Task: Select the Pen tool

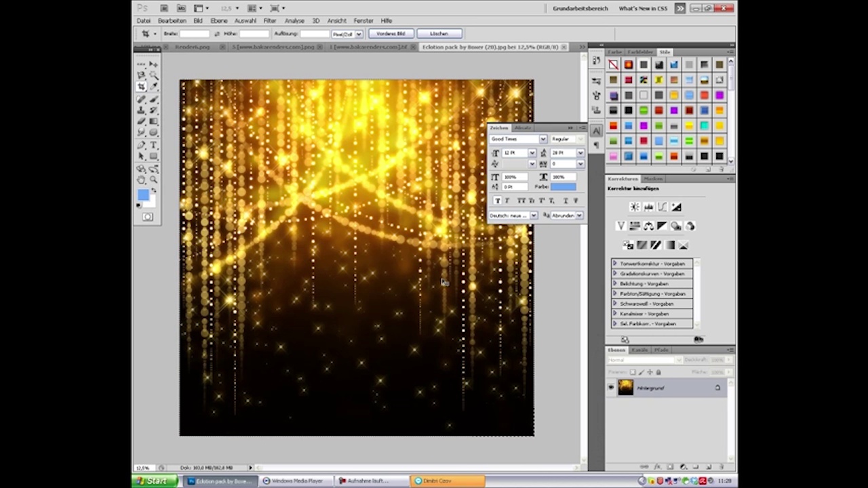Action: (141, 144)
